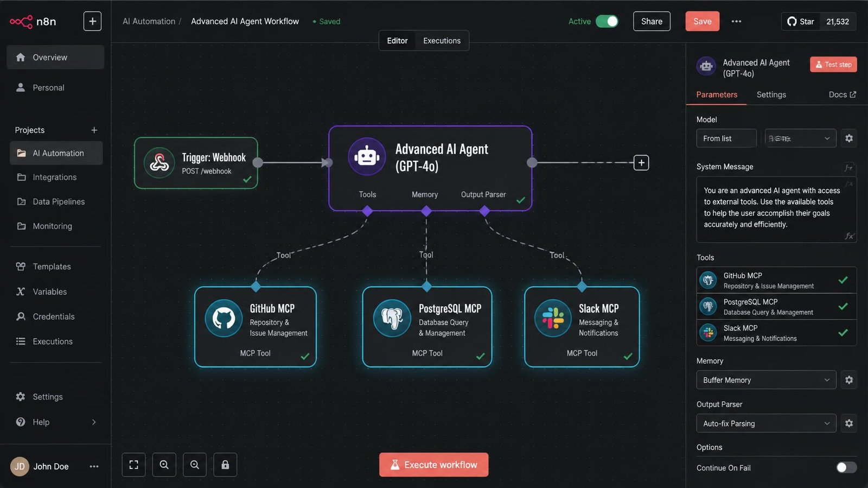
Task: Click the canvas lock icon
Action: tap(225, 465)
